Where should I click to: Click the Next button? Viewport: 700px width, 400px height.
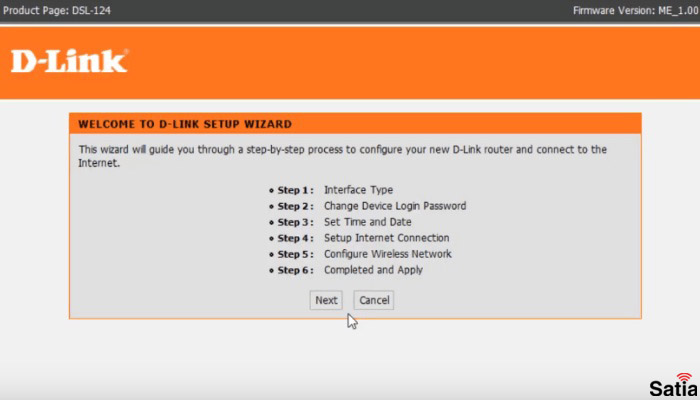click(x=326, y=300)
